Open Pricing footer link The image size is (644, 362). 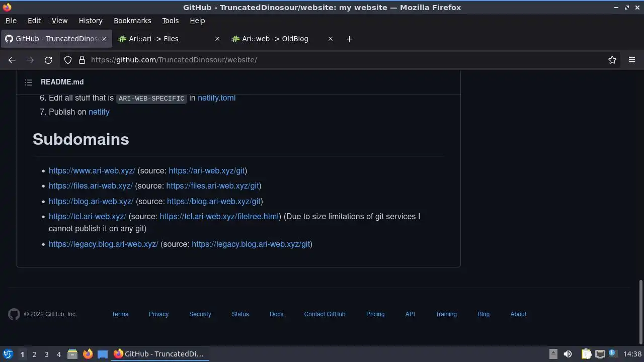pos(375,314)
